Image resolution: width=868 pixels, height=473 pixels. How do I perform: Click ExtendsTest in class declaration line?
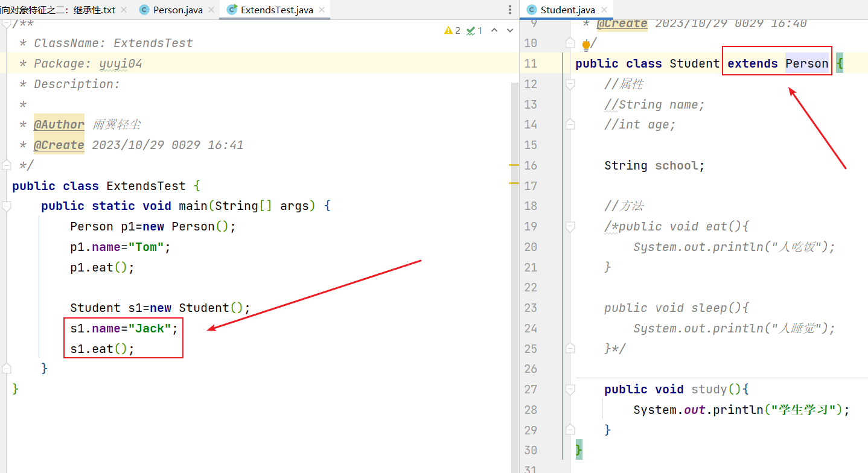tap(146, 186)
